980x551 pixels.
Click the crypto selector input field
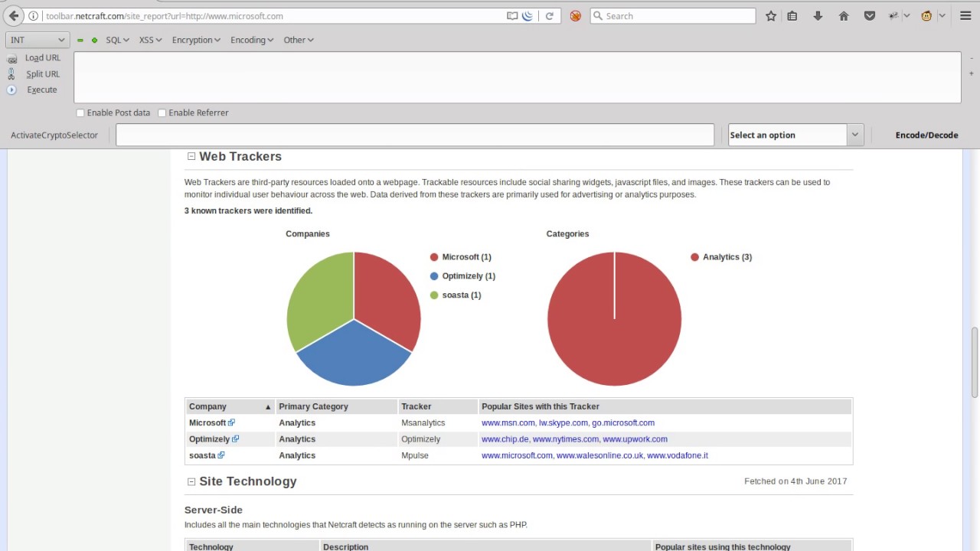click(x=415, y=135)
